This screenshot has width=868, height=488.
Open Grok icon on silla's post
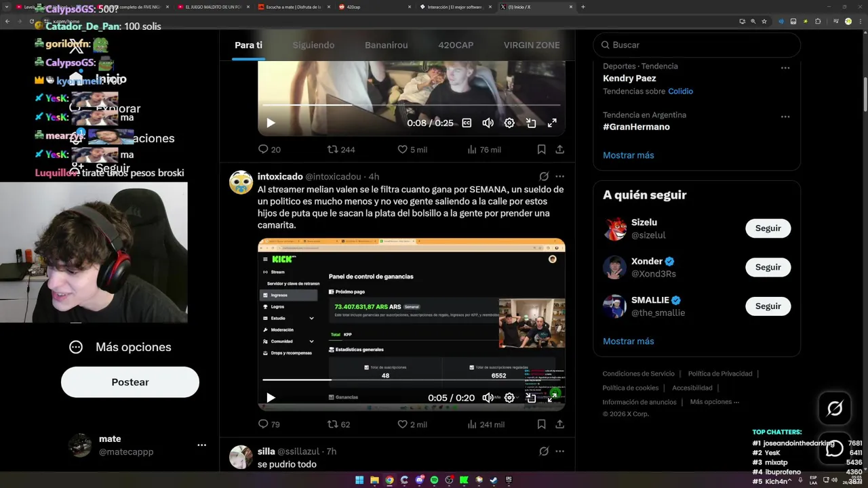(x=544, y=451)
